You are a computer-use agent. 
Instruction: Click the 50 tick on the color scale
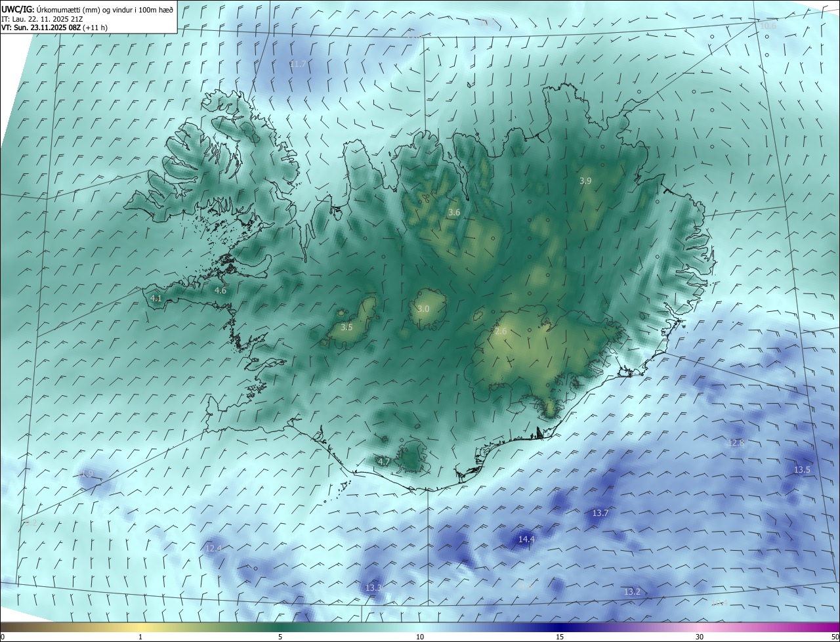click(835, 637)
